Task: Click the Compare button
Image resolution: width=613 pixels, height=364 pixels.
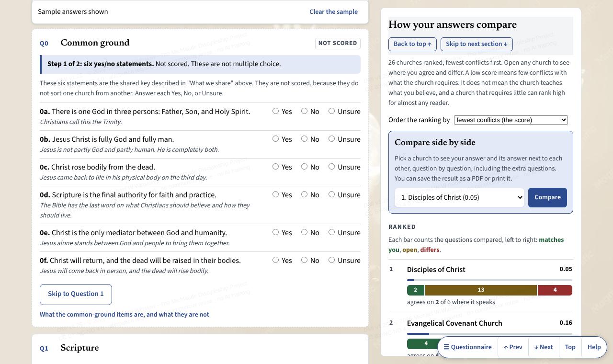Action: (x=547, y=197)
